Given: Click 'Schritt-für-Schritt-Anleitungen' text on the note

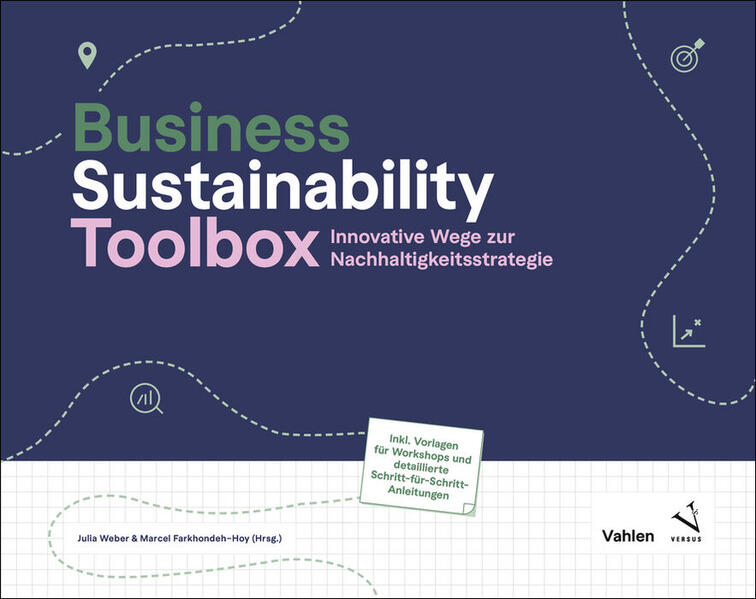Looking at the screenshot, I should point(421,486).
